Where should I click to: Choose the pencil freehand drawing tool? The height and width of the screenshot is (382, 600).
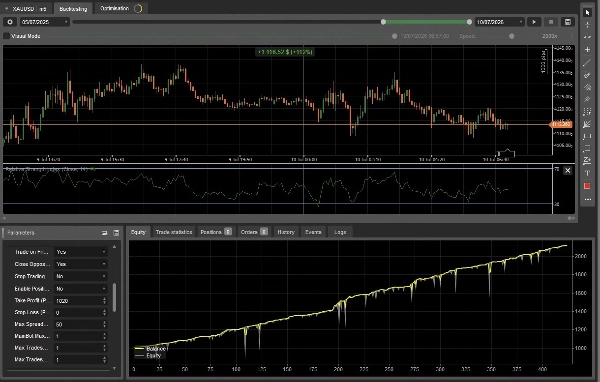tap(587, 75)
